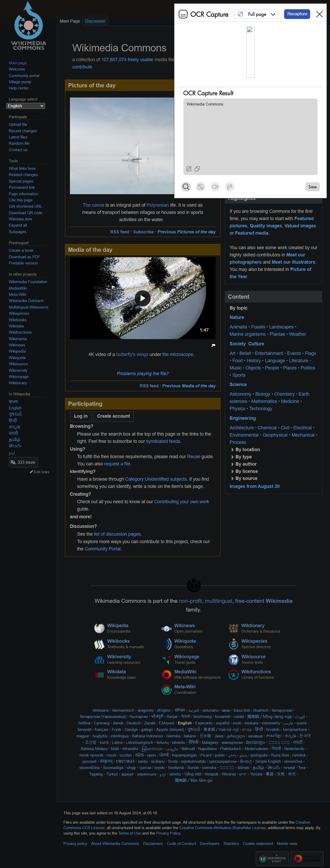Click Images from August 20 link

(x=255, y=487)
